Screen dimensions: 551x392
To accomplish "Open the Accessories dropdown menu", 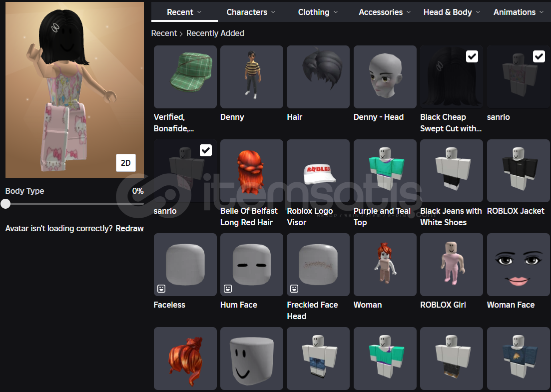I will click(385, 12).
